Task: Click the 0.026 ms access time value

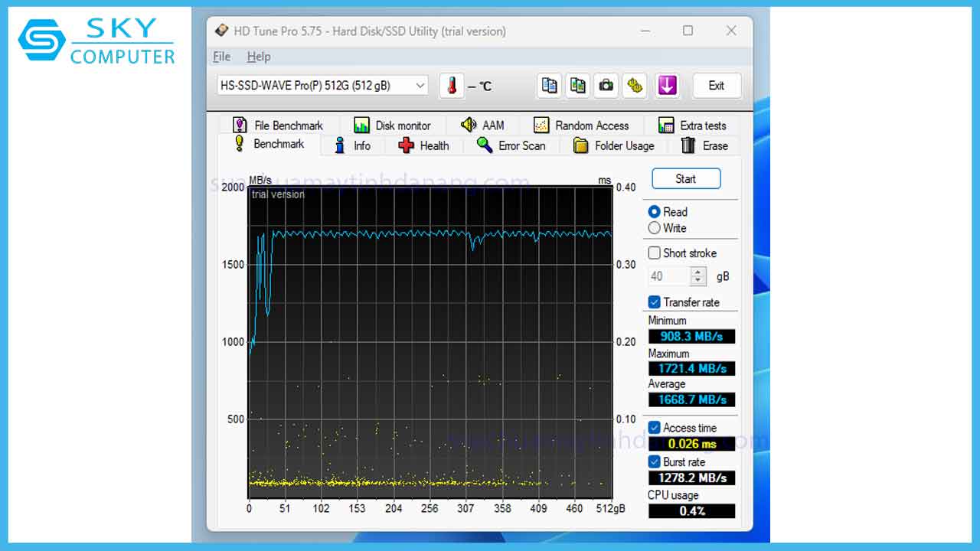Action: point(691,444)
